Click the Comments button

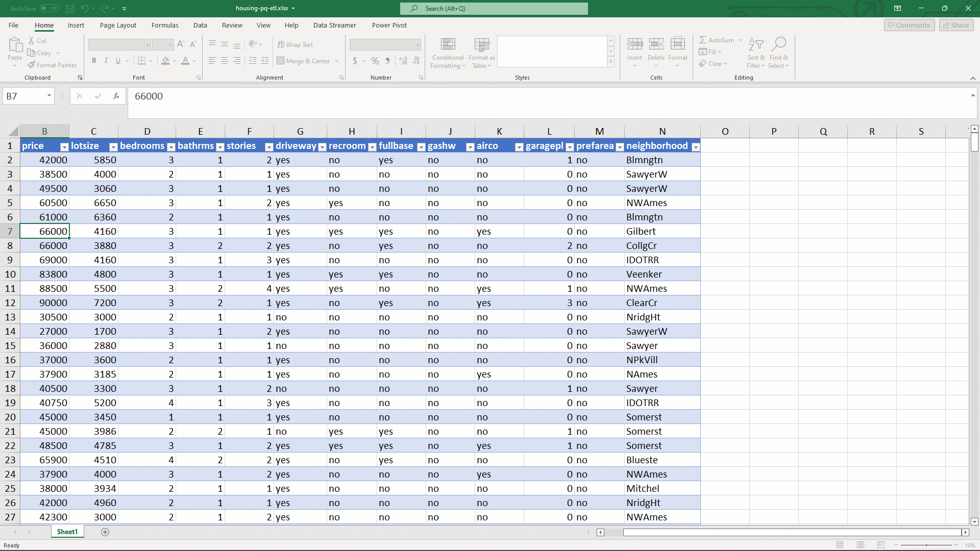coord(909,25)
